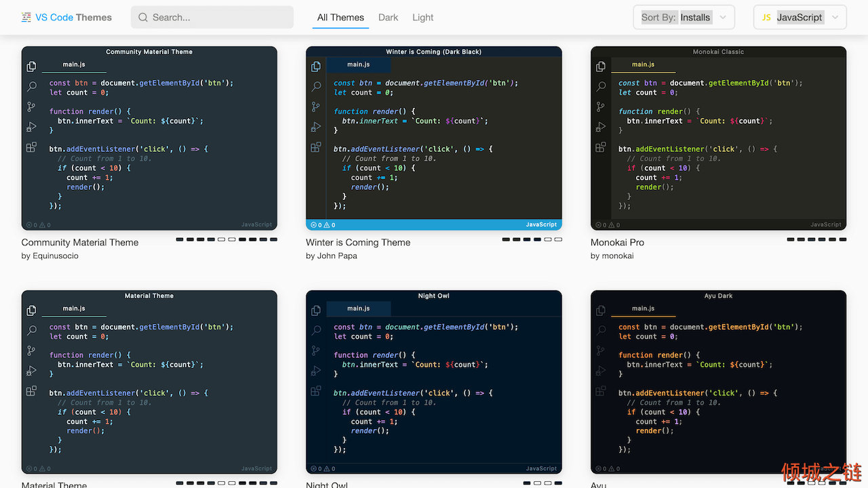Click Explorer files icon in bottom-row Material Theme preview
The height and width of the screenshot is (488, 868).
pos(31,310)
